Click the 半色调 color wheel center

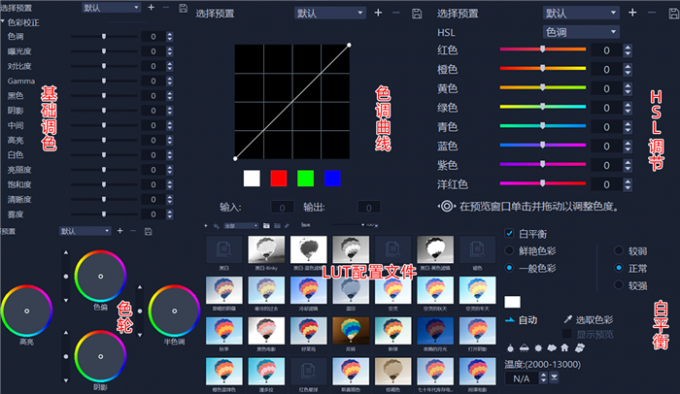(x=174, y=311)
